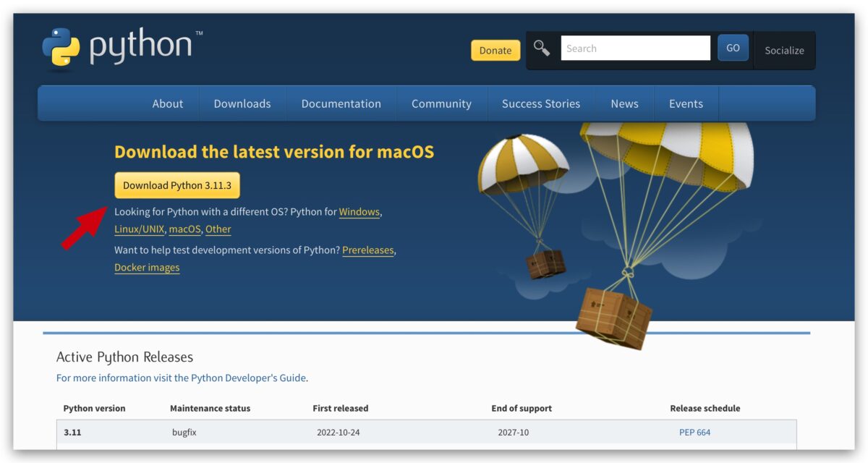Follow the Other platforms link
The width and height of the screenshot is (868, 463).
(x=218, y=229)
